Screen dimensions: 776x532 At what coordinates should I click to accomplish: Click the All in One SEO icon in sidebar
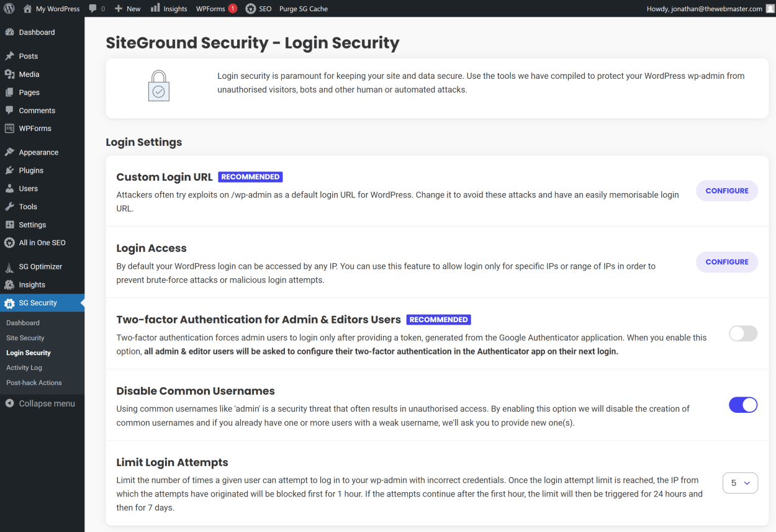click(9, 243)
